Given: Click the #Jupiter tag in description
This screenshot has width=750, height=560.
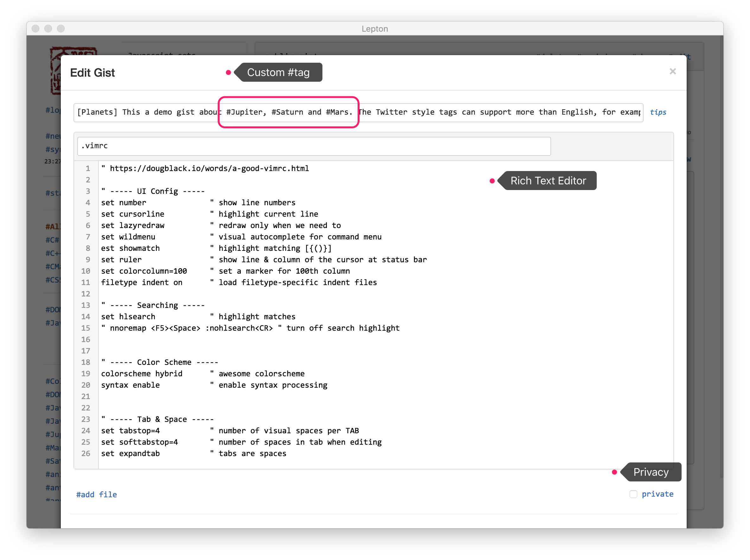Looking at the screenshot, I should (245, 112).
